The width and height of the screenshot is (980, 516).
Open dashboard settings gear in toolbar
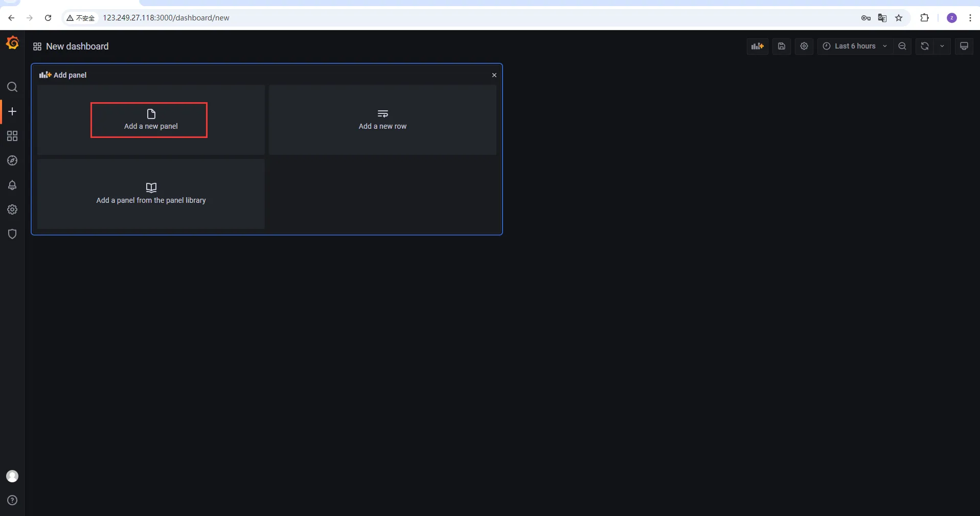click(804, 46)
